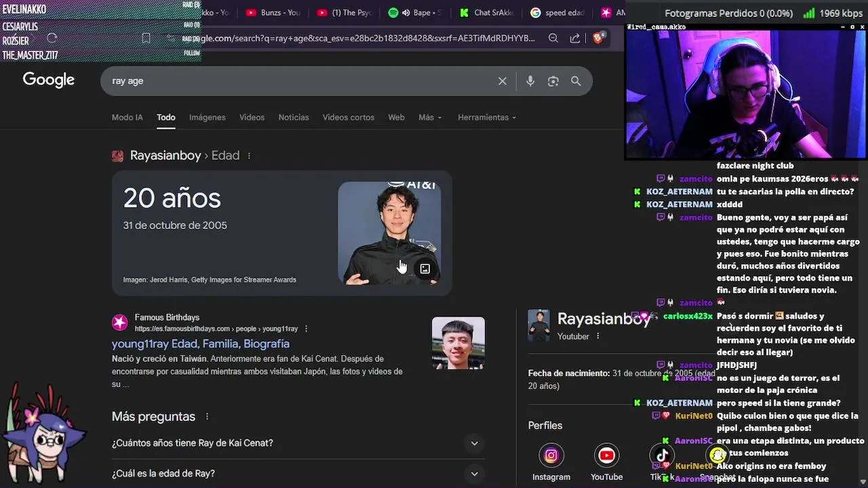Click the image credit Jerod Harris text
This screenshot has width=868, height=488.
(210, 280)
